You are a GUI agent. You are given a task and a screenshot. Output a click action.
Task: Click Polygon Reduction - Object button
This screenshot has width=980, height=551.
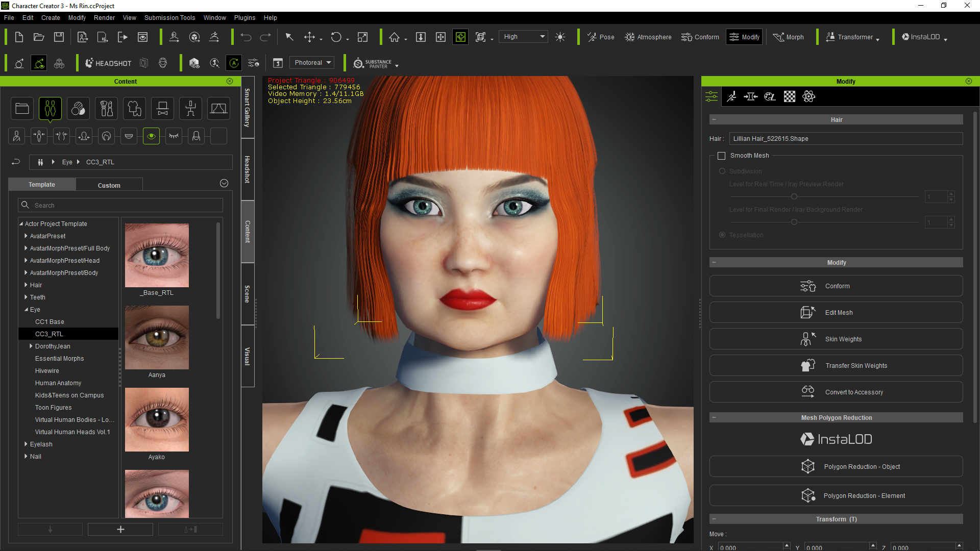pos(836,467)
